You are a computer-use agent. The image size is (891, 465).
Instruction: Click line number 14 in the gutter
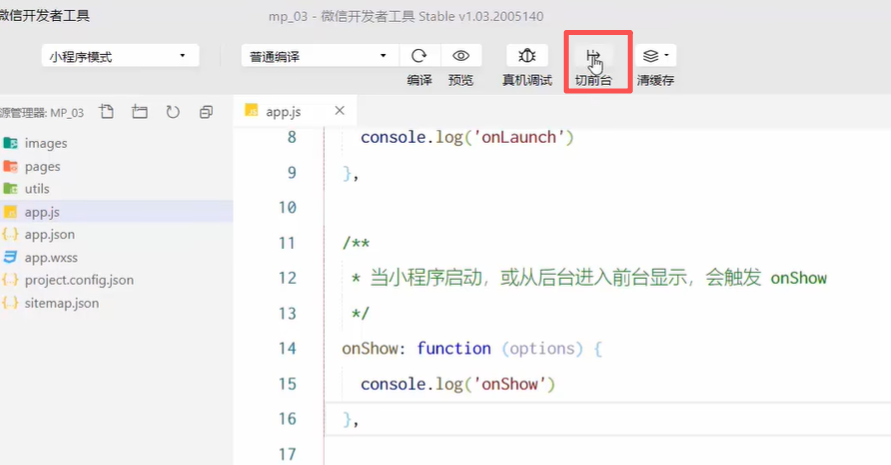tap(288, 348)
